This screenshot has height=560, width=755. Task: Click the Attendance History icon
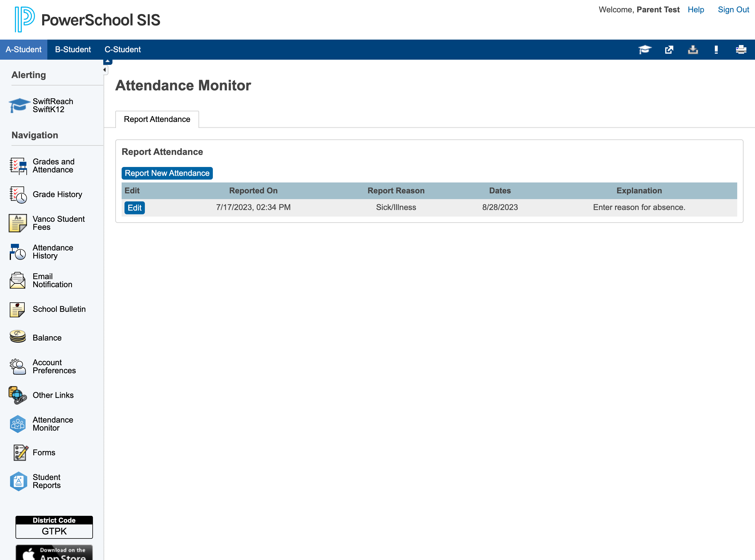click(17, 252)
